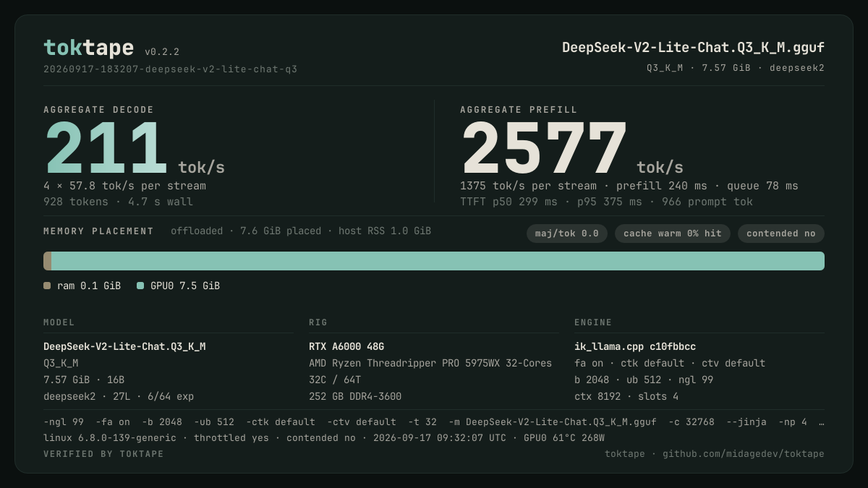868x488 pixels.
Task: Click the 4 × 57.8 tok/s per stream line
Action: pyautogui.click(x=124, y=186)
